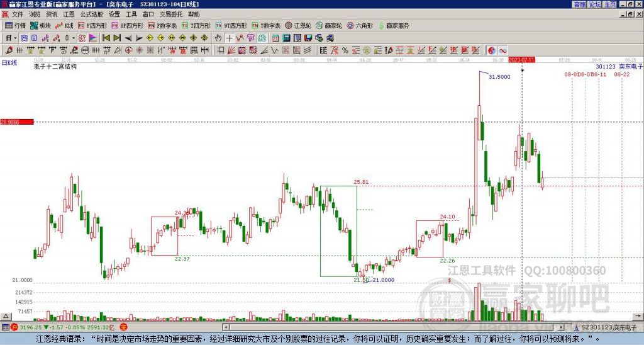Open the 公式选股 menu

click(92, 14)
